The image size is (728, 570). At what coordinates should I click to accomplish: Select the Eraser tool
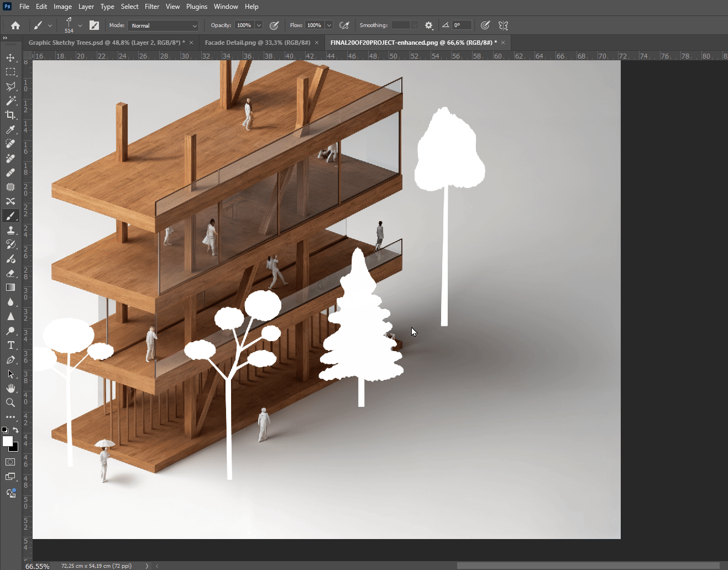tap(11, 273)
